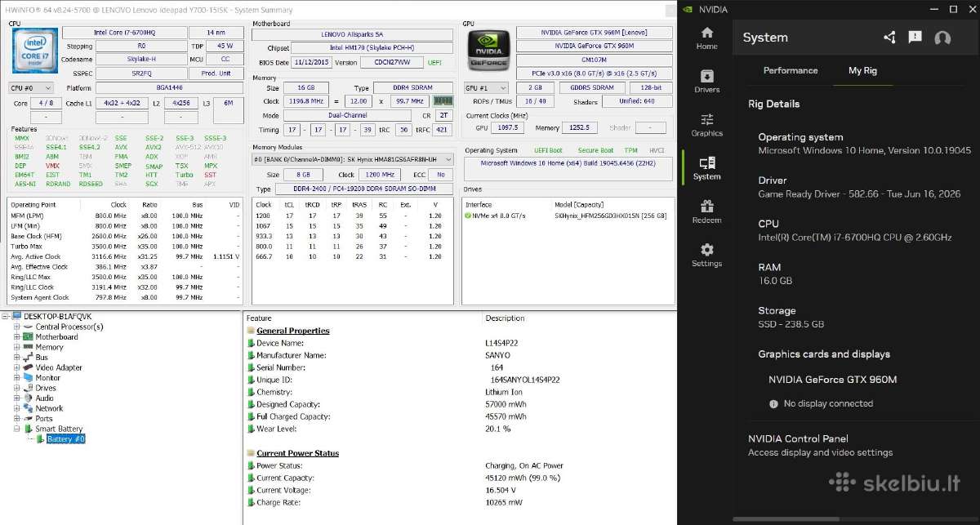Switch to the Performance tab
This screenshot has width=980, height=525.
click(x=791, y=70)
